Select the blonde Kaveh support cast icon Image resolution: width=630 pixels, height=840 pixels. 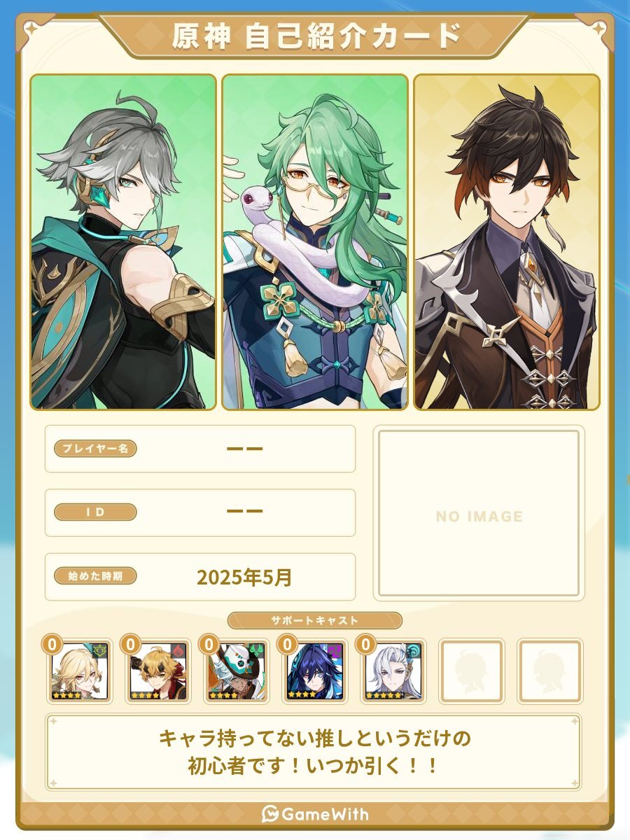tap(78, 671)
